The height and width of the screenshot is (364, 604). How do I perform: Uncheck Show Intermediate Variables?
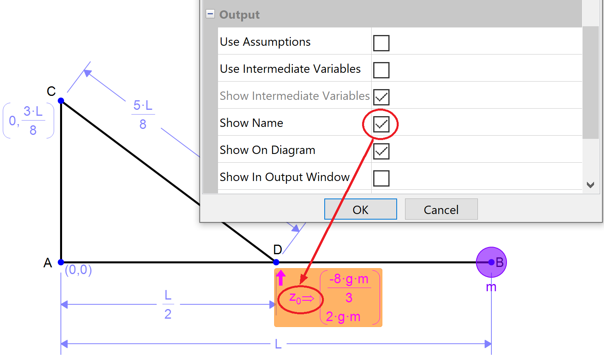[x=381, y=97]
